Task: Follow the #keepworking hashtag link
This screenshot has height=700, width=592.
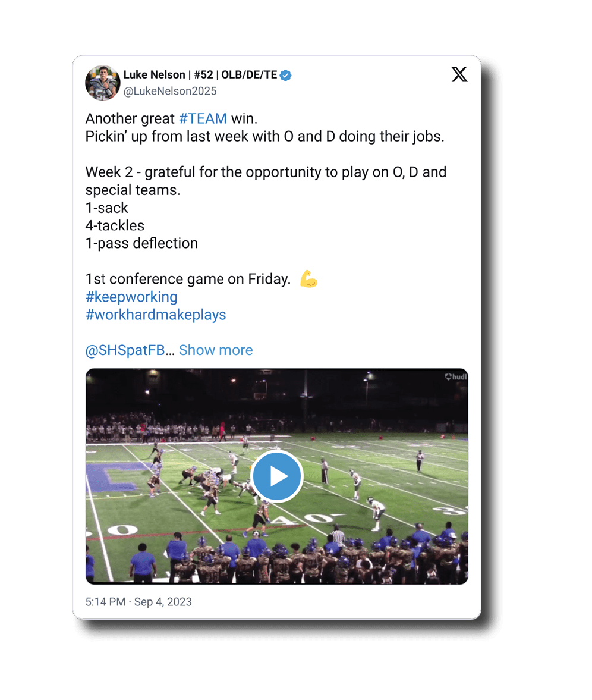Action: click(131, 296)
